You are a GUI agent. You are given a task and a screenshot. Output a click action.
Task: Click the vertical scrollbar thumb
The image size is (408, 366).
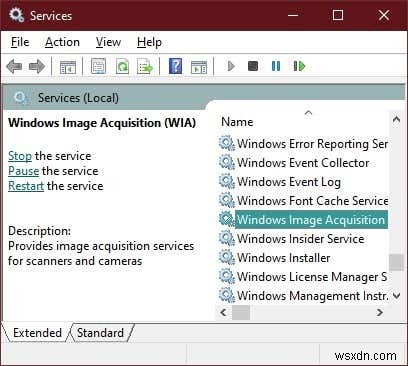(x=396, y=262)
